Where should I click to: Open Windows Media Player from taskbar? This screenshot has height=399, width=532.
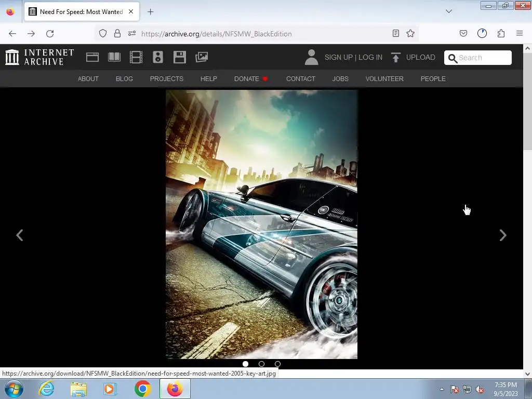(110, 389)
